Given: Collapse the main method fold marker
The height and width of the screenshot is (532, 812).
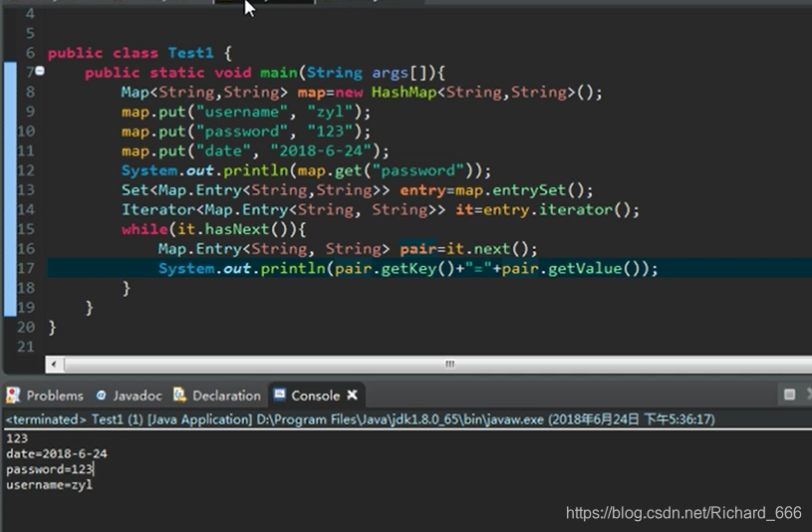Looking at the screenshot, I should point(40,71).
